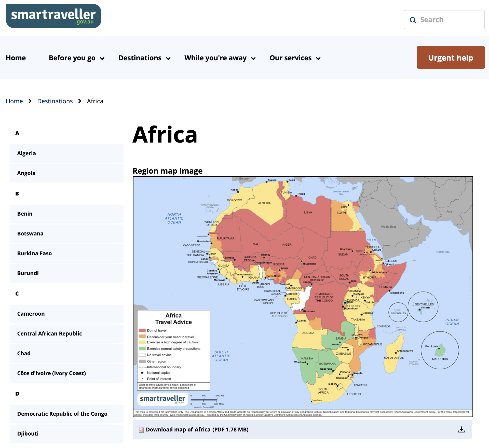Open the Home navigation menu item
489x448 pixels.
(x=16, y=58)
